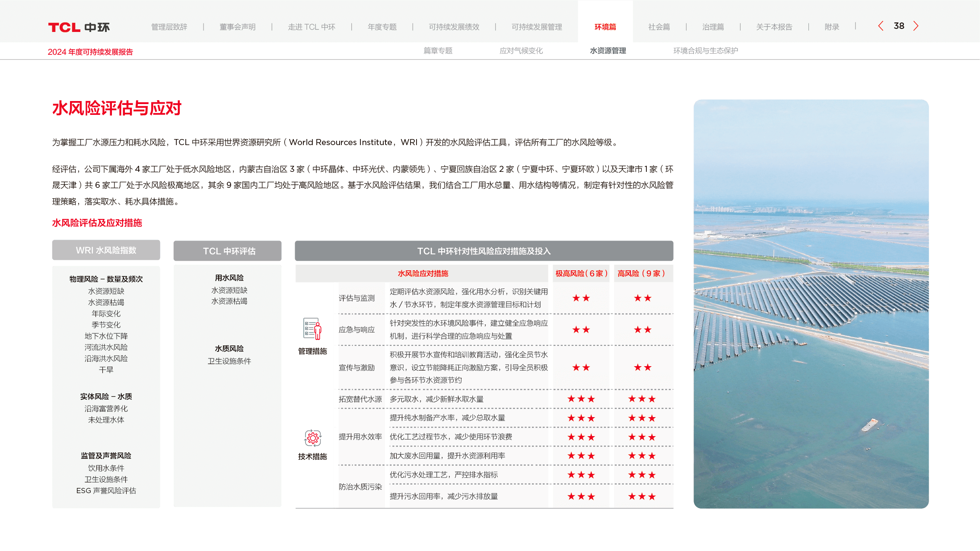Go to 关于本报告 section

774,27
